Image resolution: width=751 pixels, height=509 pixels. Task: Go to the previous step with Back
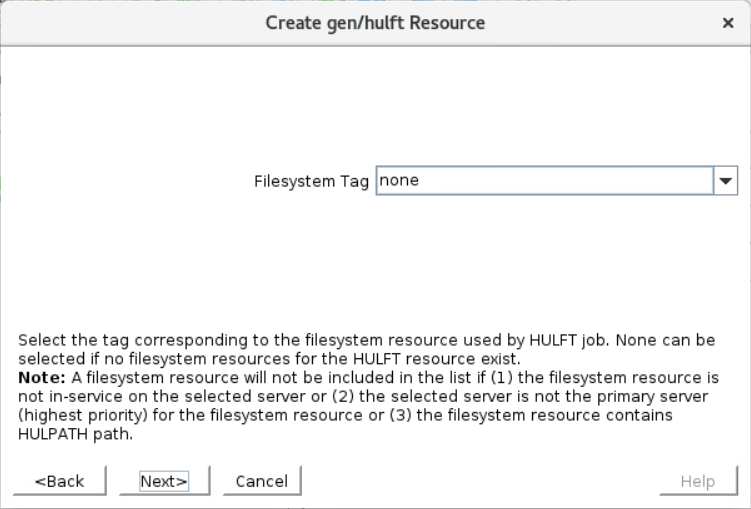[x=59, y=481]
